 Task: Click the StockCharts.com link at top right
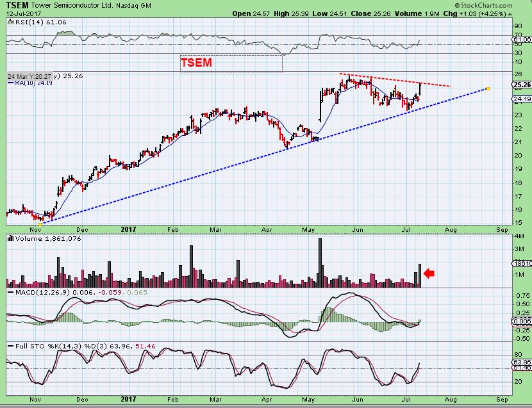click(x=483, y=5)
